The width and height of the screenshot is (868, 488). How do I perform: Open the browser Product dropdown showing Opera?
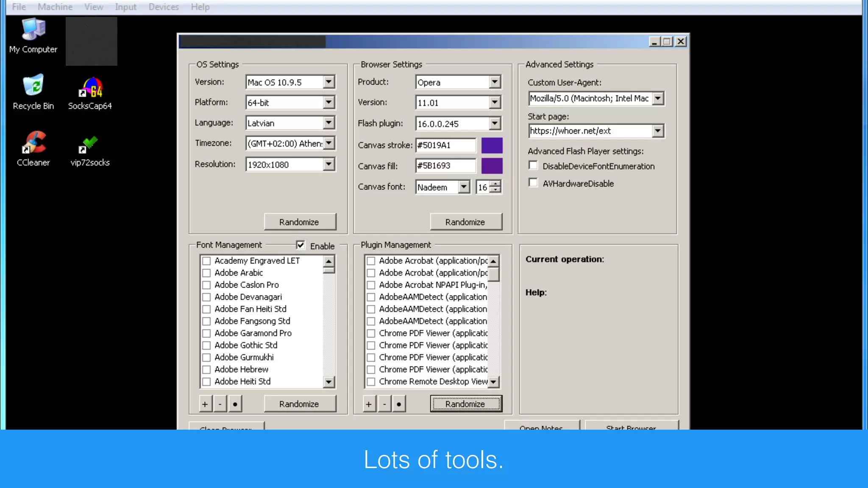(x=495, y=82)
